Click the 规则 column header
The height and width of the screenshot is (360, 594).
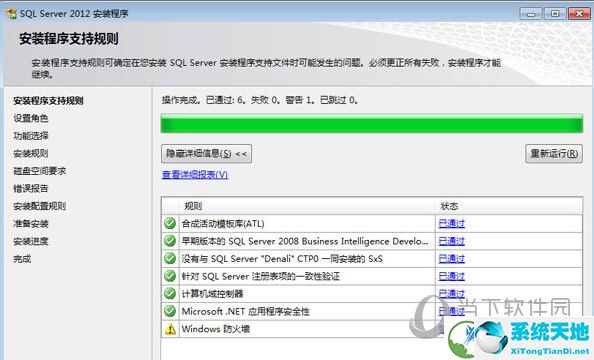pos(193,206)
